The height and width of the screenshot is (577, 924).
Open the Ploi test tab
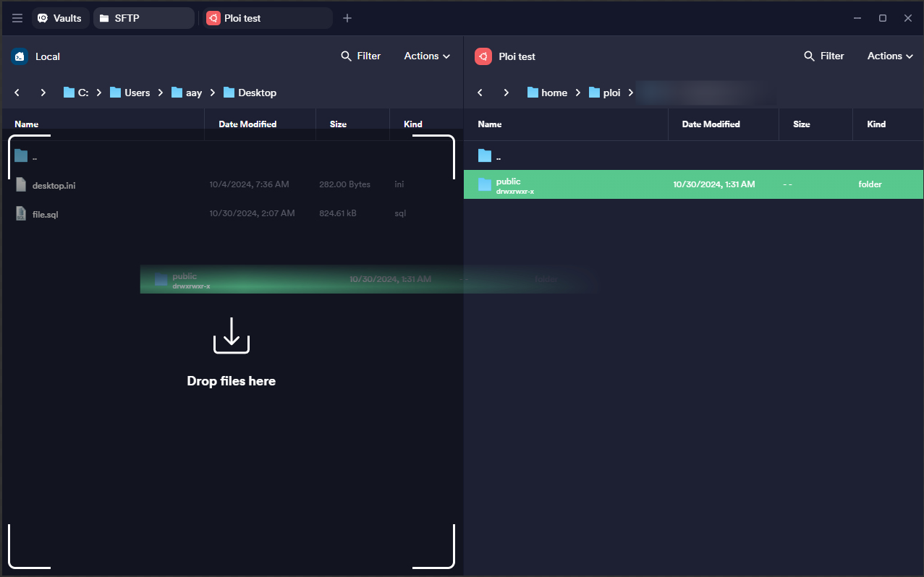tap(267, 18)
